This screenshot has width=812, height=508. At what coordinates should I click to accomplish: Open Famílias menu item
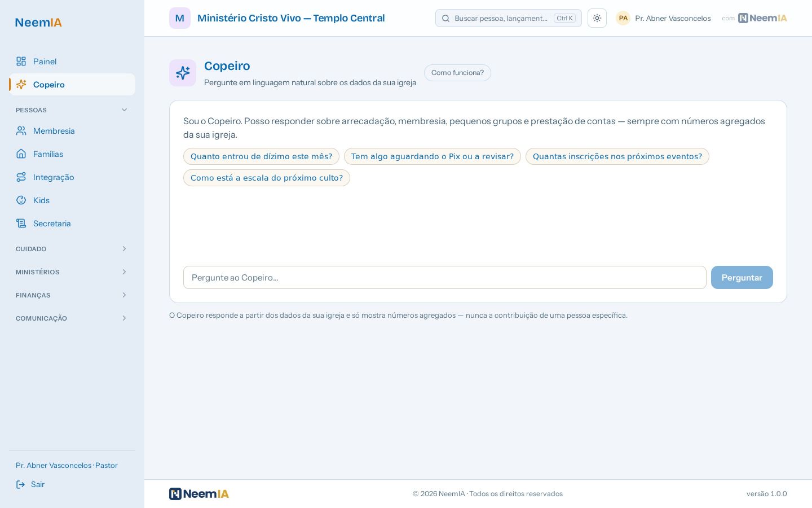pyautogui.click(x=72, y=154)
